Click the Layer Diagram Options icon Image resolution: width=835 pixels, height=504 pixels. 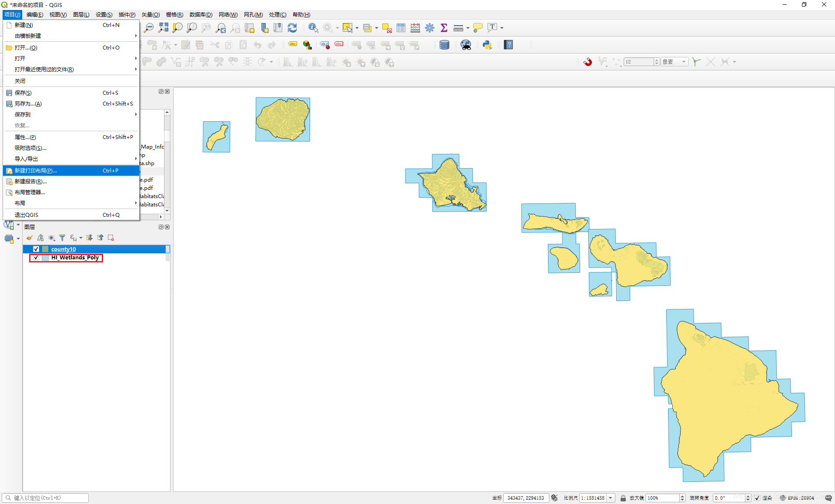pos(307,45)
